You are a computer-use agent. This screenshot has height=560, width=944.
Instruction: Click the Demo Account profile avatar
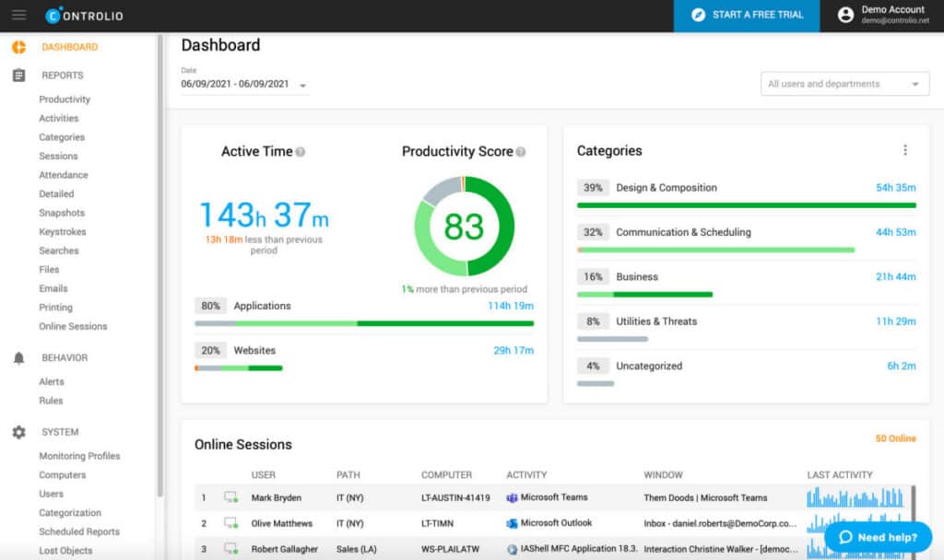click(845, 16)
